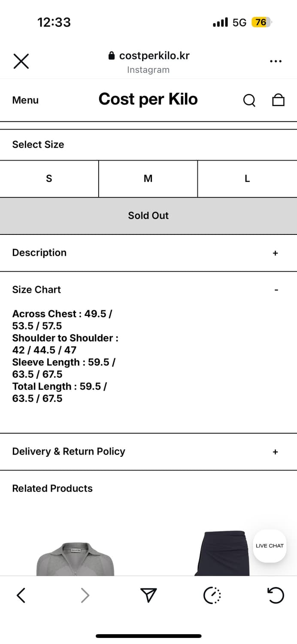This screenshot has width=297, height=644.
Task: Open the three-dot more options menu
Action: (276, 61)
